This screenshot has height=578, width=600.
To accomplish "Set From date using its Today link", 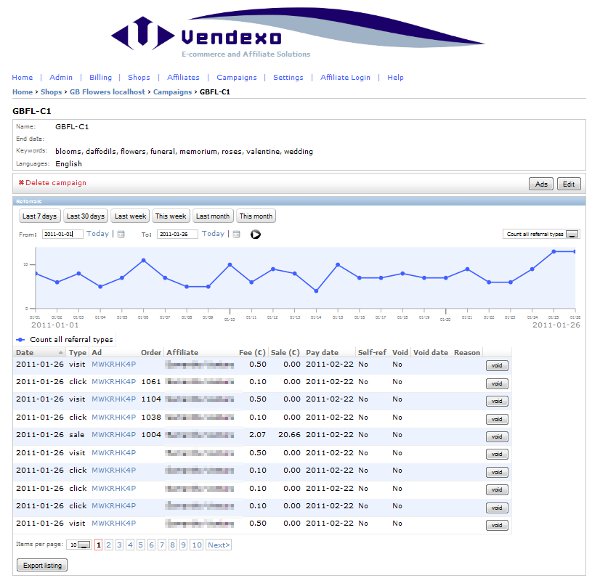I will [x=98, y=233].
